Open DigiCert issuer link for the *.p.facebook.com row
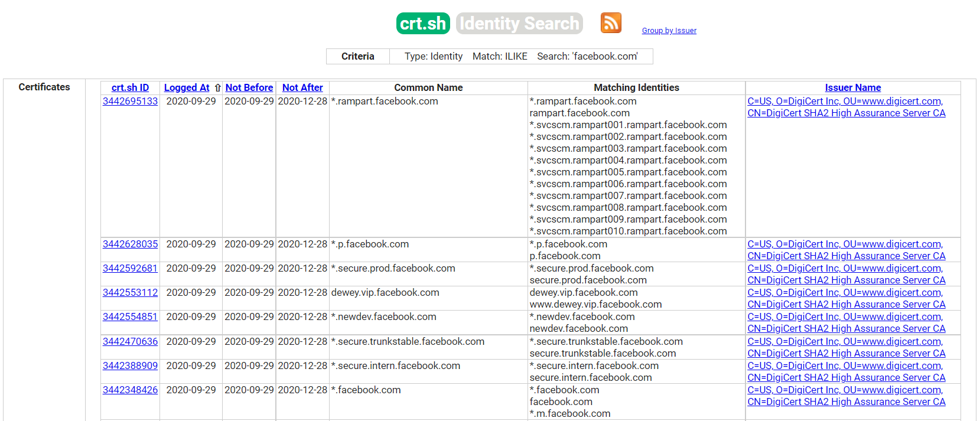 click(x=846, y=250)
